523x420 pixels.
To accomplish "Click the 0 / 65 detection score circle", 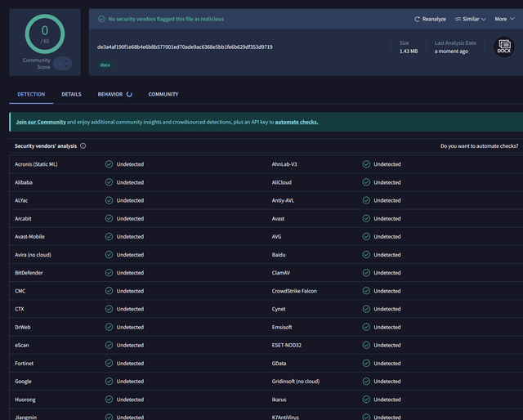I will (45, 34).
